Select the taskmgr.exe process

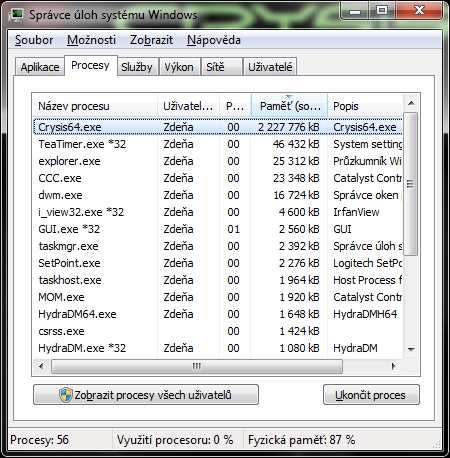click(x=218, y=246)
